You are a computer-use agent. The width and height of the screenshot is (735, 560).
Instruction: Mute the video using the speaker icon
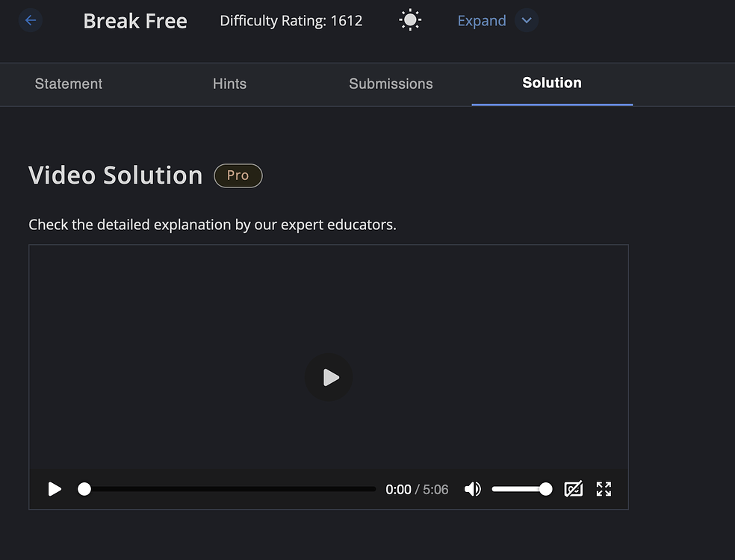tap(472, 489)
